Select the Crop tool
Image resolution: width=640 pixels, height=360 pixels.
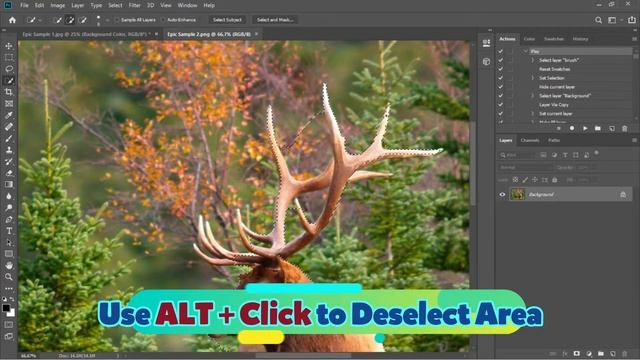(x=9, y=92)
